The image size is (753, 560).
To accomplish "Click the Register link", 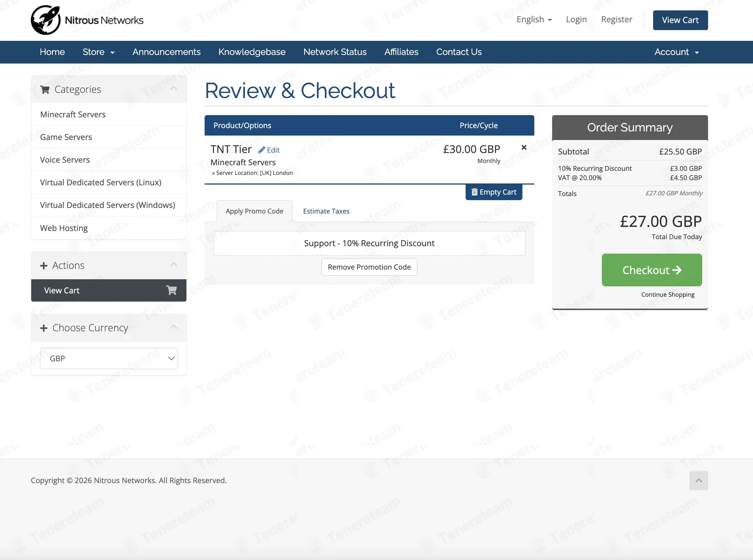I will point(617,19).
